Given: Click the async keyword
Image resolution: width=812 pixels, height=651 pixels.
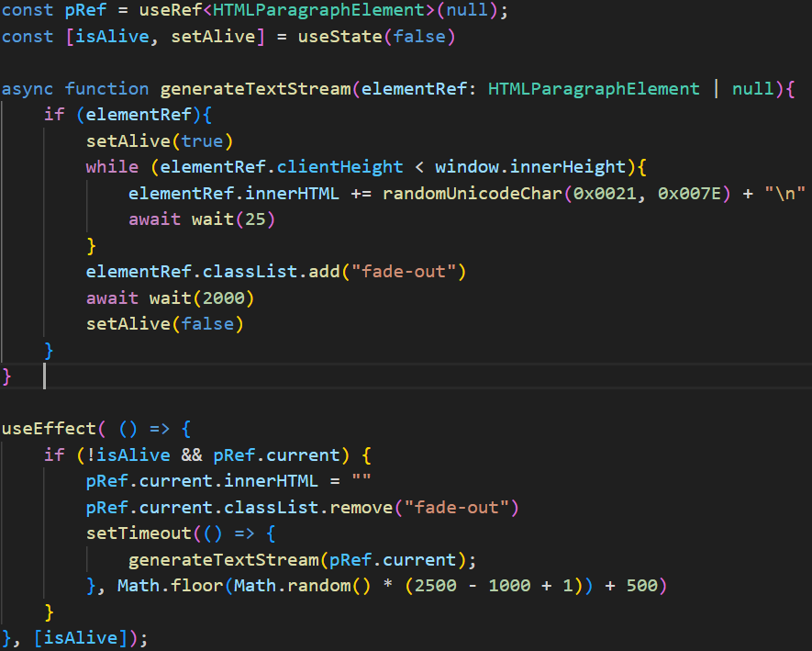Looking at the screenshot, I should (x=28, y=89).
